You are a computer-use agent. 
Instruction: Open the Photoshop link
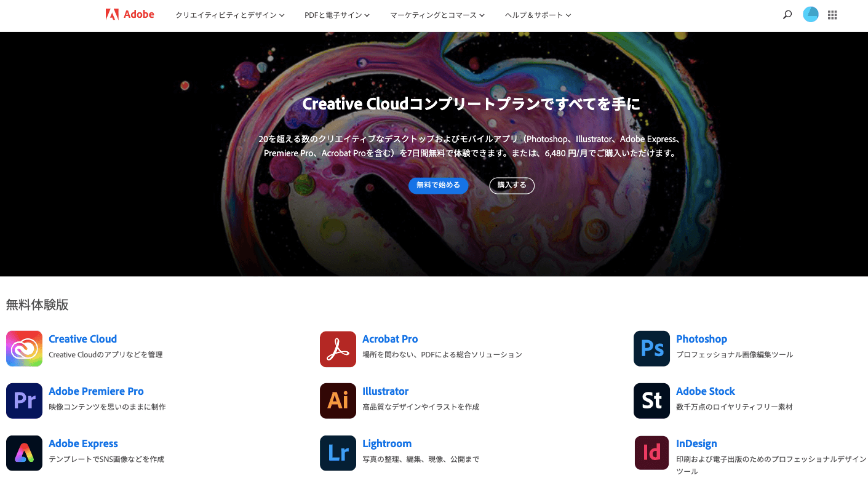(701, 339)
